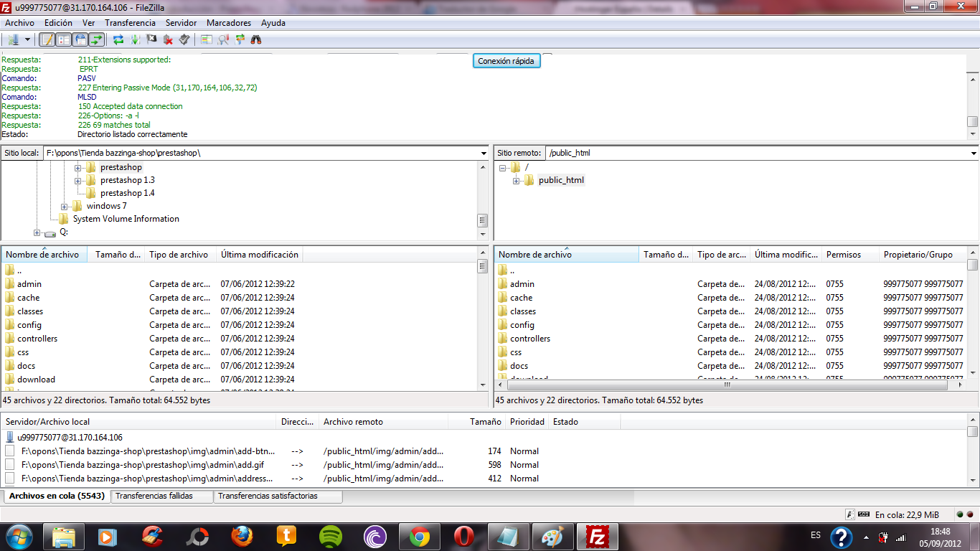Switch to Transferencias fallidas tab

(162, 496)
